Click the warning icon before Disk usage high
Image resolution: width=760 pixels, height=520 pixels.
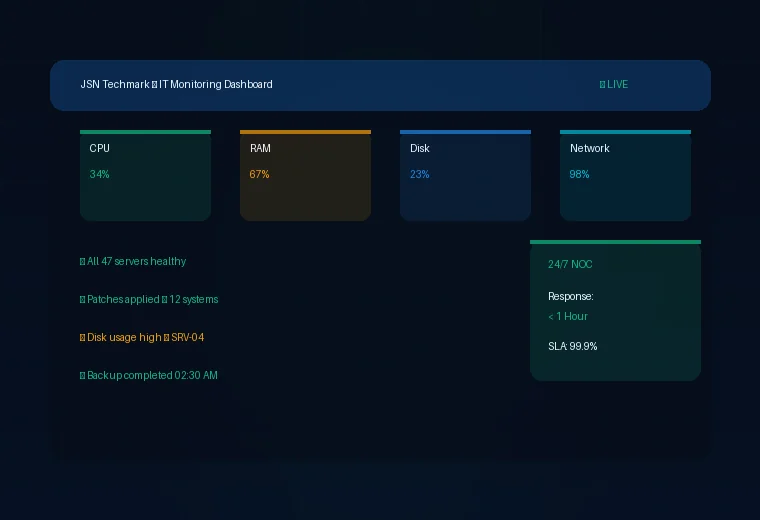click(x=83, y=338)
